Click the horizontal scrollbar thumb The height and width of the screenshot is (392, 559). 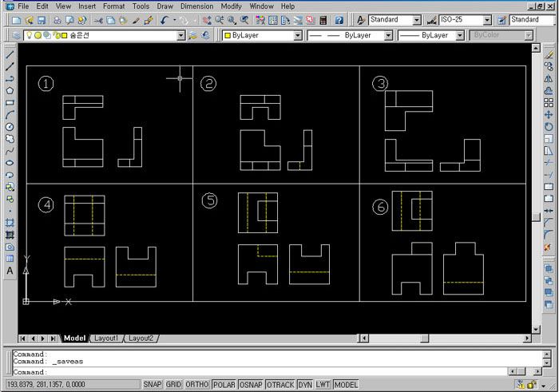click(x=424, y=339)
